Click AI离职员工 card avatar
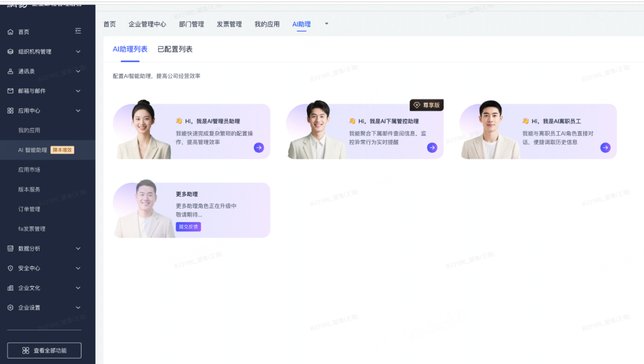 (490, 129)
